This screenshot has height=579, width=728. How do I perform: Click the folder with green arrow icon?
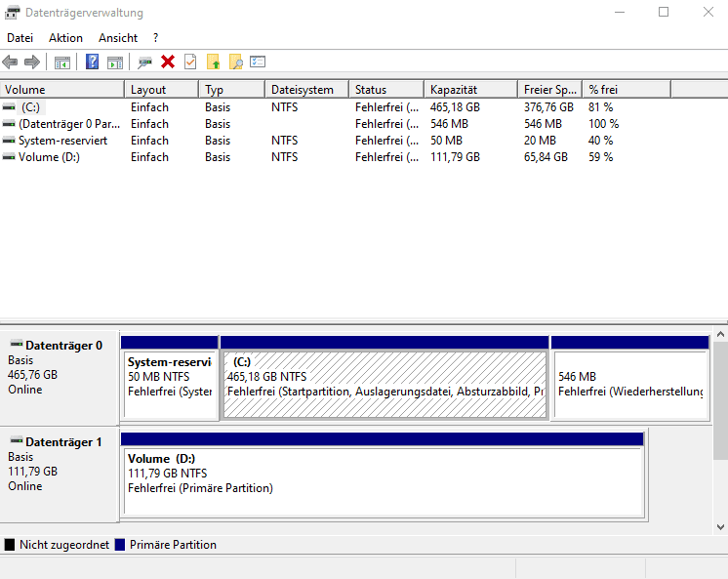[213, 62]
